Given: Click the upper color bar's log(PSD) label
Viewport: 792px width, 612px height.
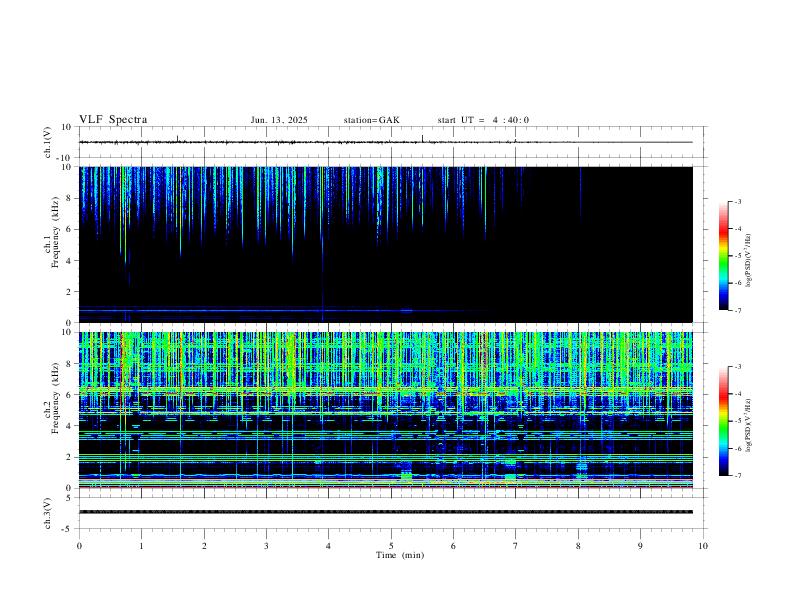Looking at the screenshot, I should (x=748, y=260).
